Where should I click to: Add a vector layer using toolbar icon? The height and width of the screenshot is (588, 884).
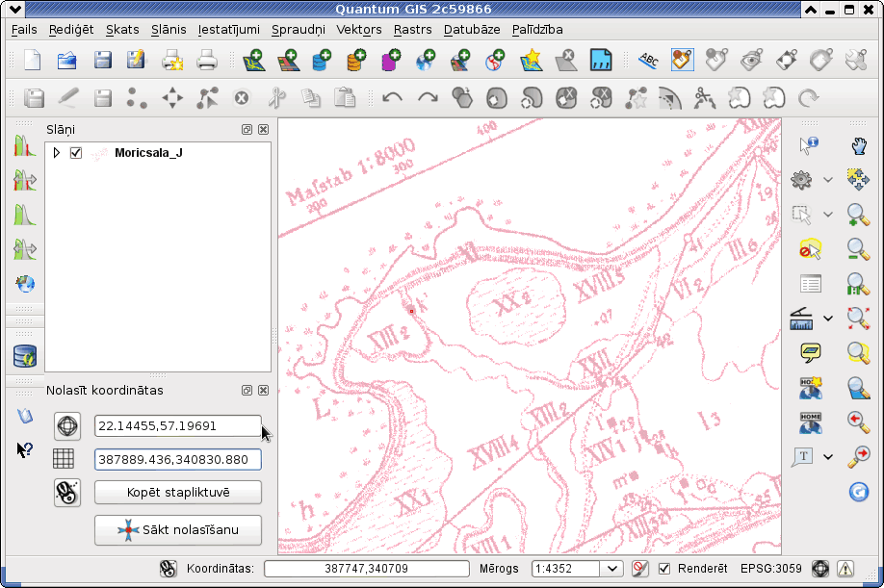pos(253,60)
